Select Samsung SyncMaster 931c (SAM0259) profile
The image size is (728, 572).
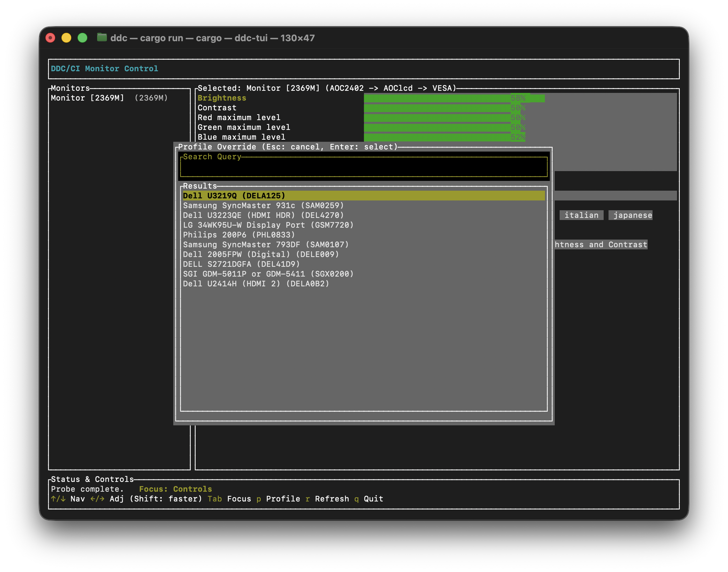click(x=364, y=205)
